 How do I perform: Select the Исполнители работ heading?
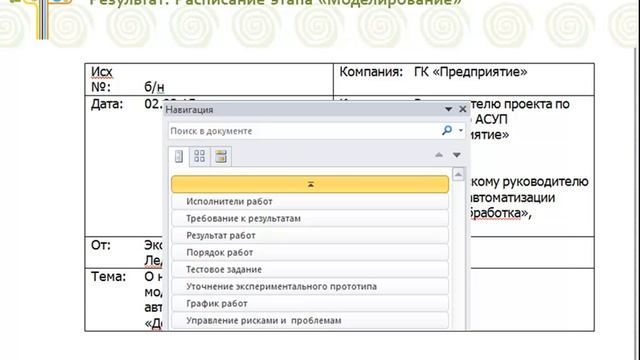(310, 202)
